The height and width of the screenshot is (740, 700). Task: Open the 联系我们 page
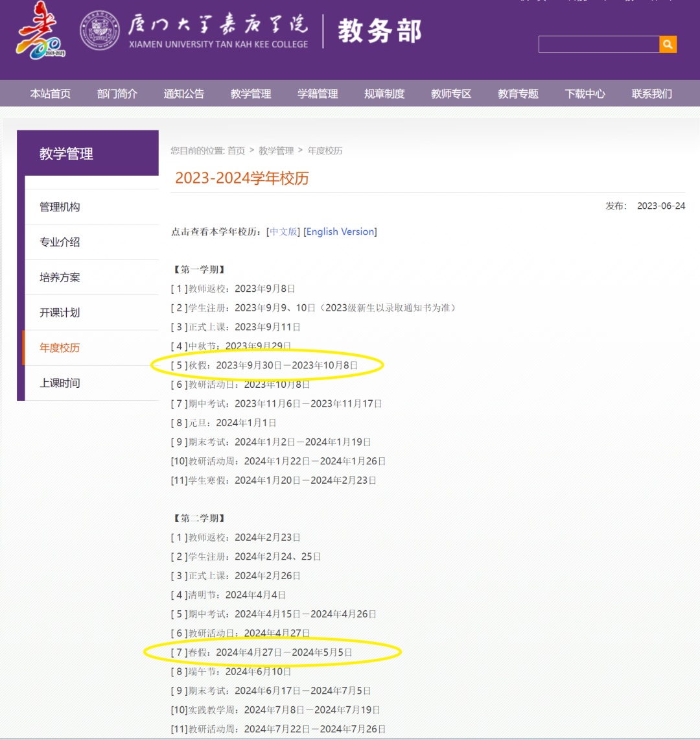651,93
